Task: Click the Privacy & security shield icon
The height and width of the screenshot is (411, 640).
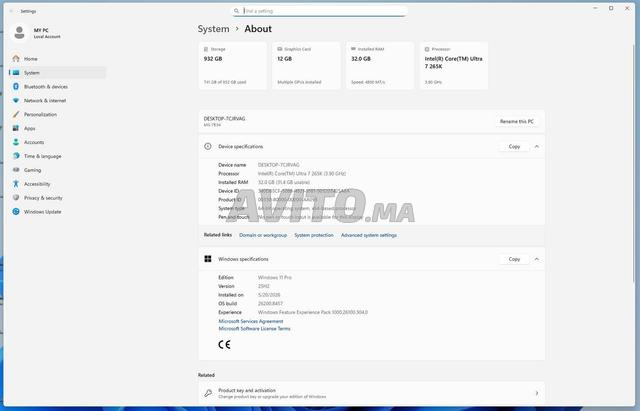Action: pos(16,198)
